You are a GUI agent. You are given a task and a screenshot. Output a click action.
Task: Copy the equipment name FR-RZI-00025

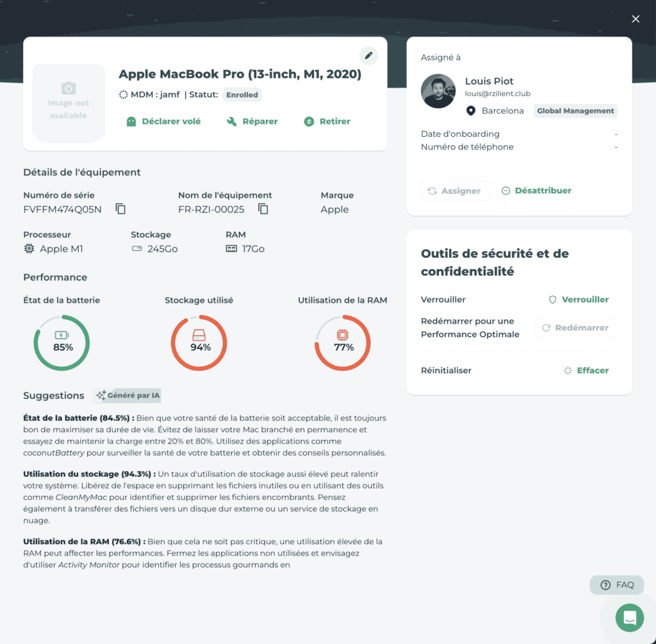pos(263,209)
